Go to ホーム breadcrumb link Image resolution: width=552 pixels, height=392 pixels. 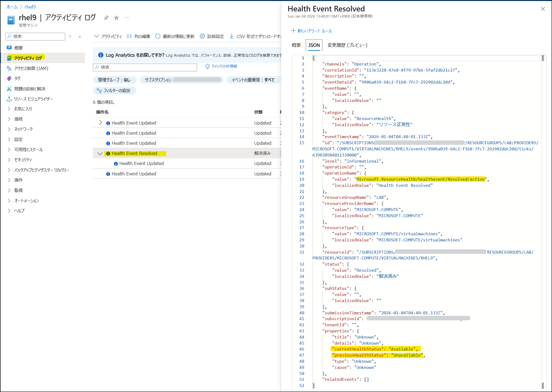(12, 7)
